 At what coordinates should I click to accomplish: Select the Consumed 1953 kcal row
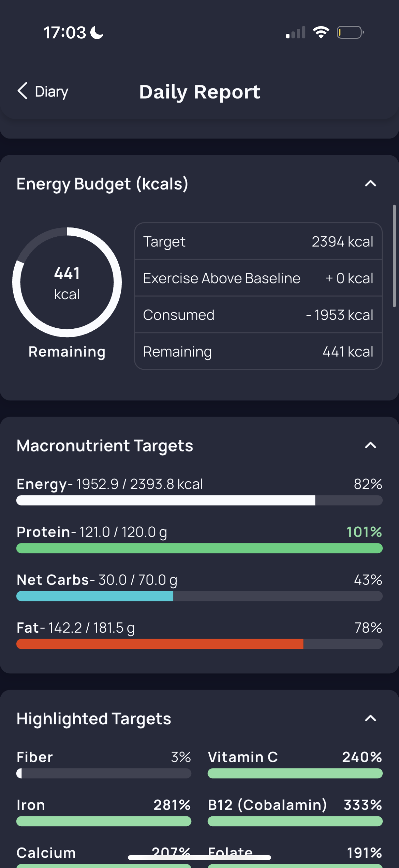[258, 315]
